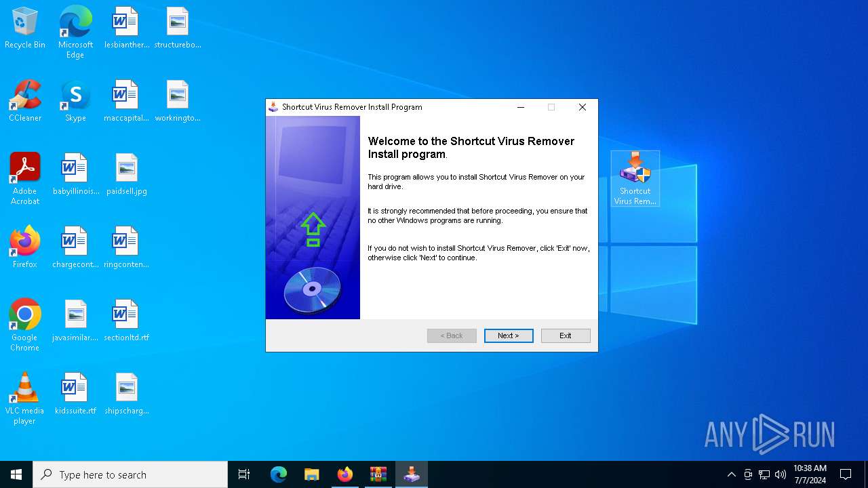
Task: Select the javasimilar image file icon
Action: 75,321
